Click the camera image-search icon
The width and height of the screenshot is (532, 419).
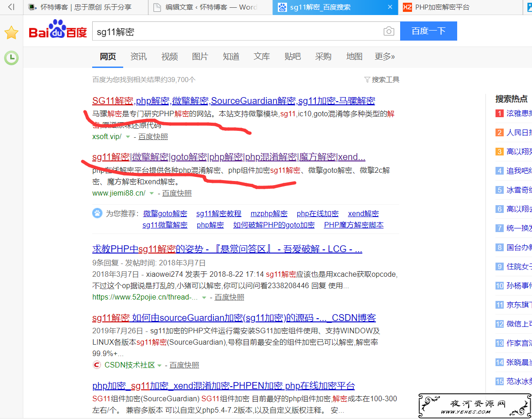pos(389,31)
